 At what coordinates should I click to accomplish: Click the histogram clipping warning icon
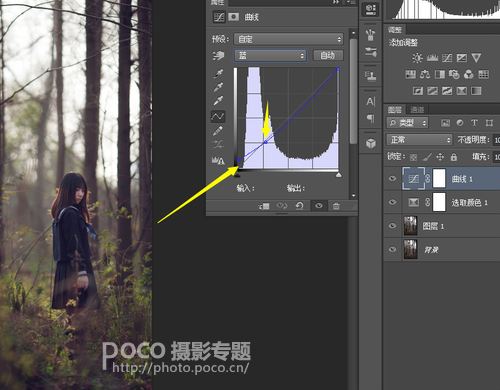click(218, 160)
